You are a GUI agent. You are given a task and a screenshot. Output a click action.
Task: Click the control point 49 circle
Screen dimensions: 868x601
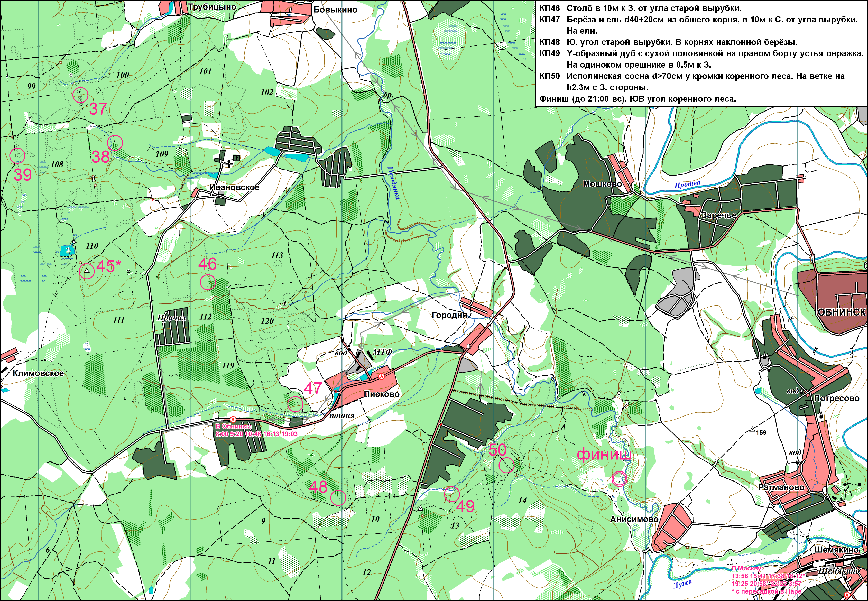coord(451,494)
